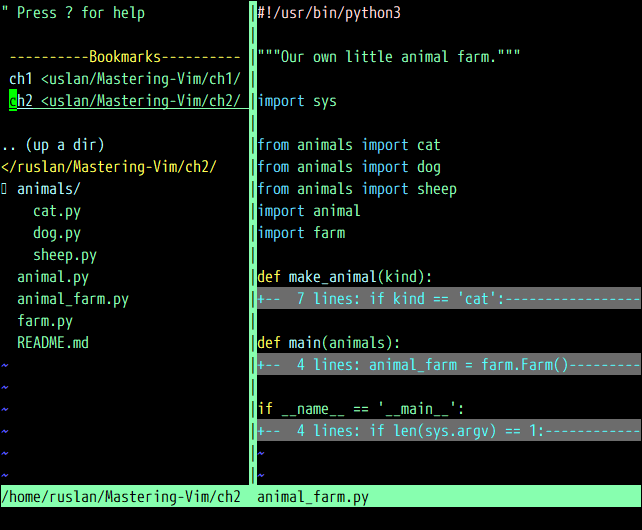The image size is (642, 530).
Task: Select farm.py in the file tree
Action: point(45,321)
